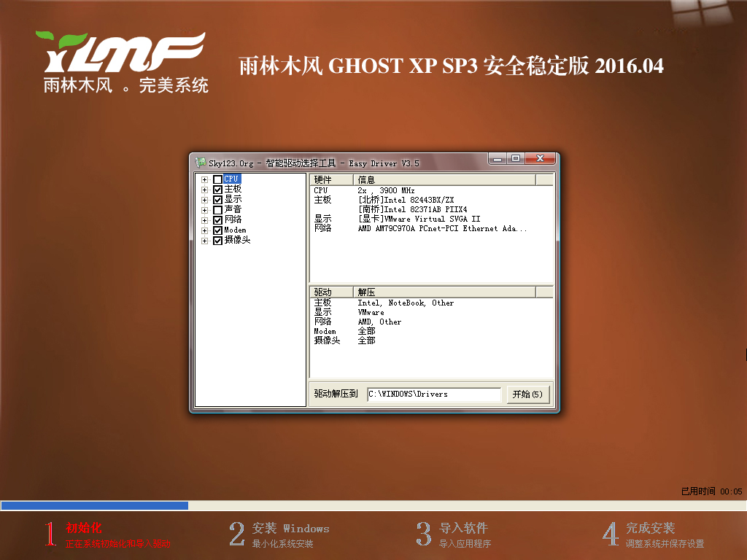The height and width of the screenshot is (560, 747).
Task: Click the 驱动 column header
Action: tap(331, 292)
